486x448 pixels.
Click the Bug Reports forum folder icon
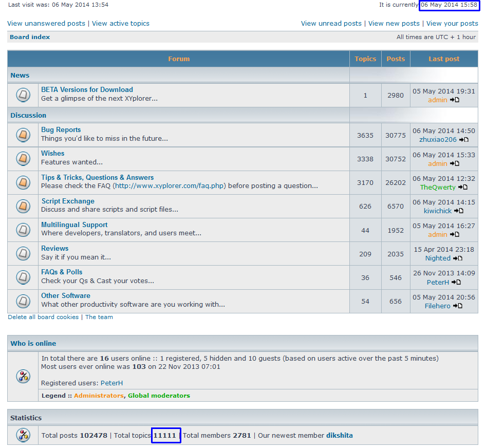tap(23, 135)
